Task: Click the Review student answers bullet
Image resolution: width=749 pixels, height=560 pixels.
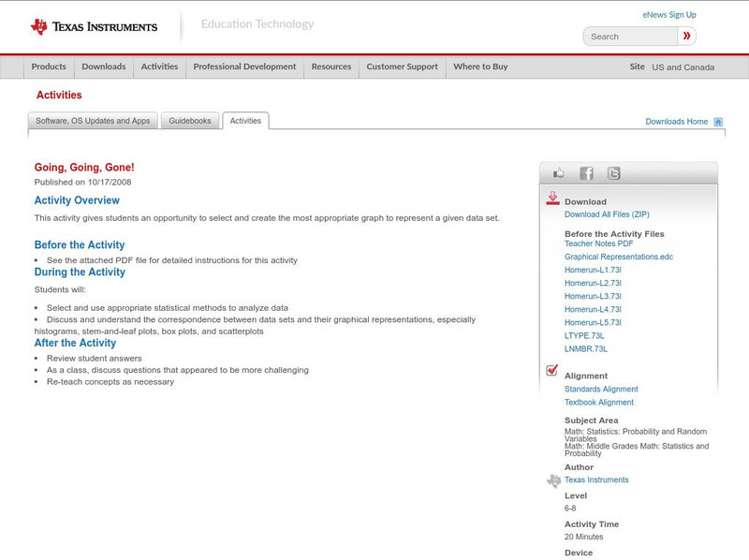Action: tap(95, 359)
